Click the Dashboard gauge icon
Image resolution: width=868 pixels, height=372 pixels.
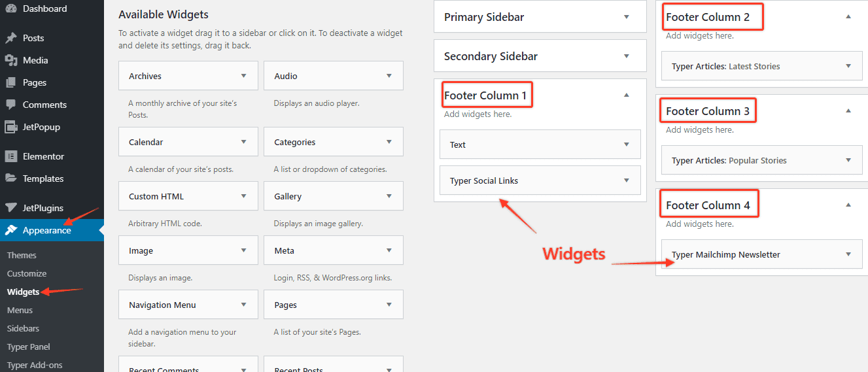[x=11, y=8]
